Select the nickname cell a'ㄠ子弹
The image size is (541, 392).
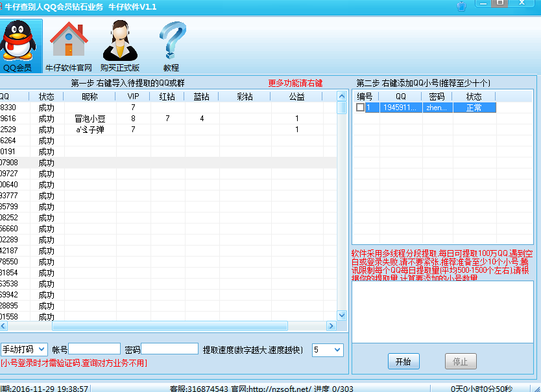pyautogui.click(x=90, y=130)
